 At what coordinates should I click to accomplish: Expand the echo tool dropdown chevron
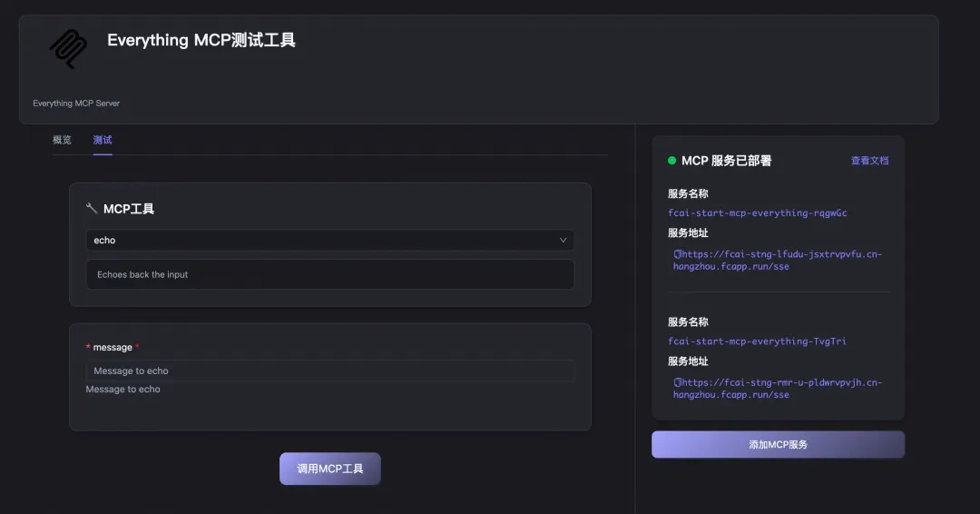click(x=563, y=240)
